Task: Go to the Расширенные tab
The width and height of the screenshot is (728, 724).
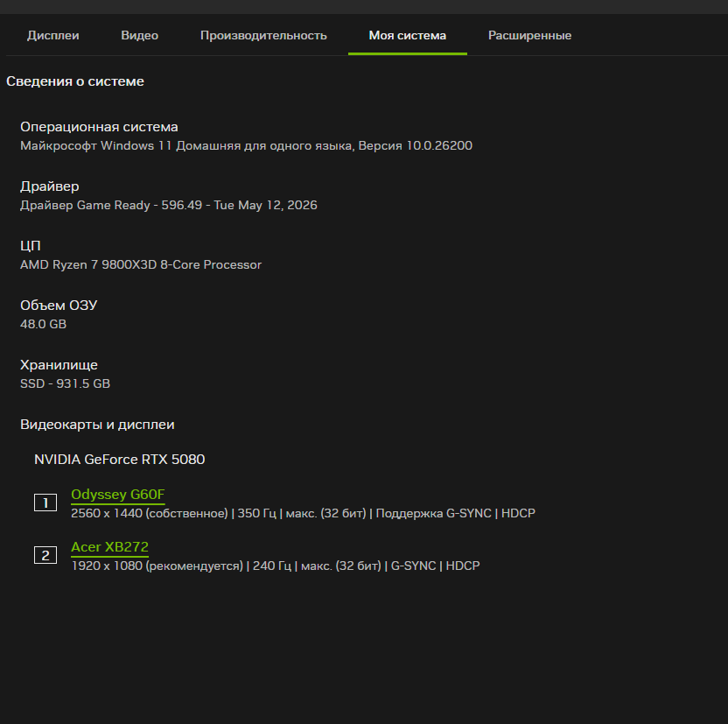Action: [x=529, y=35]
